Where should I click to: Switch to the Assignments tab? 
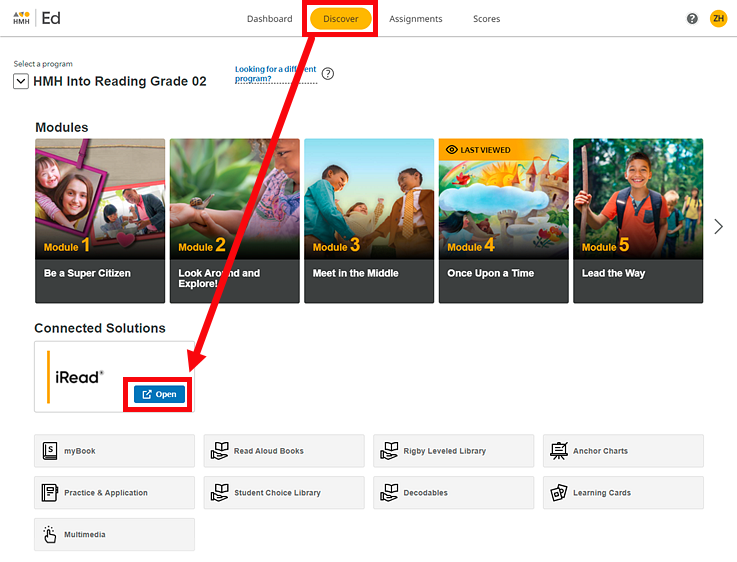[416, 19]
